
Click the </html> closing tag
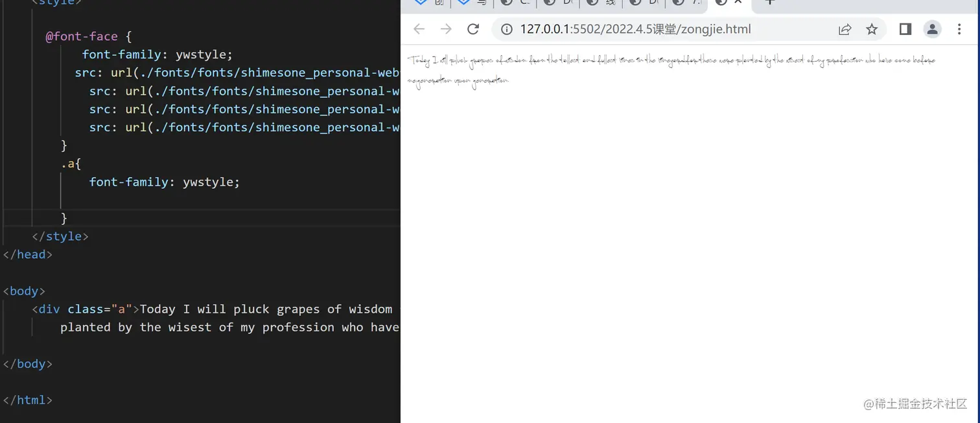point(27,400)
